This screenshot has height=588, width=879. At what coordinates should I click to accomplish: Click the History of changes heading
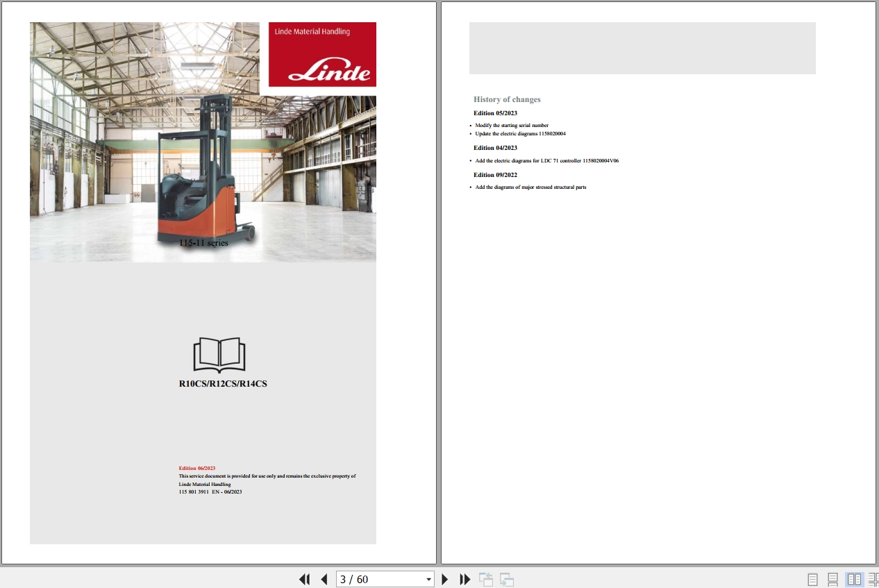point(507,99)
